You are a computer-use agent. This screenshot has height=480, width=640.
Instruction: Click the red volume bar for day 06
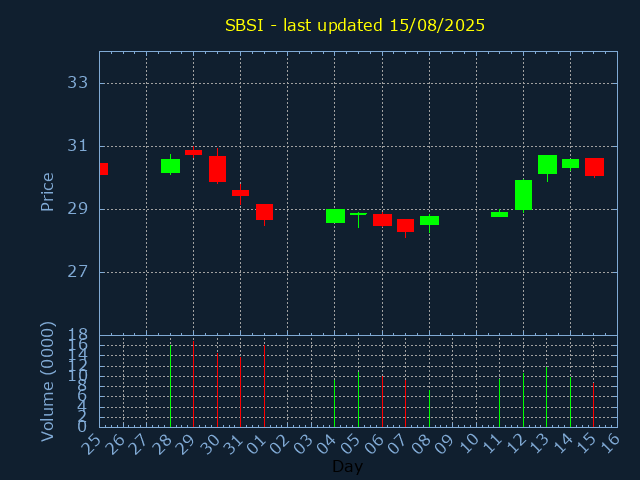(382, 401)
